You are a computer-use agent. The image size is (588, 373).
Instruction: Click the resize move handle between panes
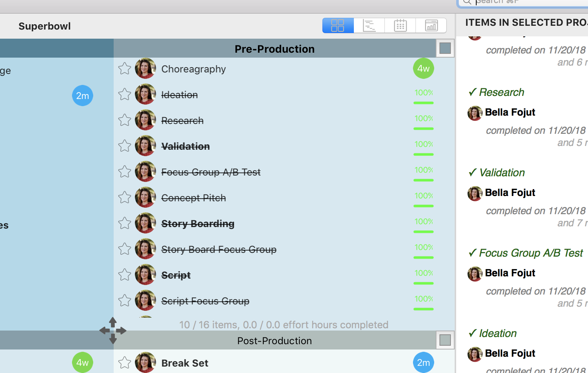click(113, 331)
